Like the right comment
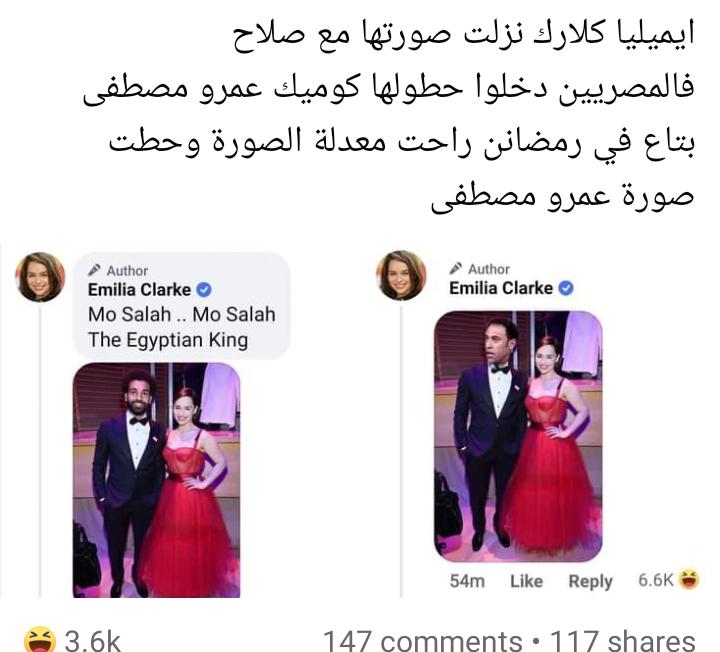 (526, 581)
